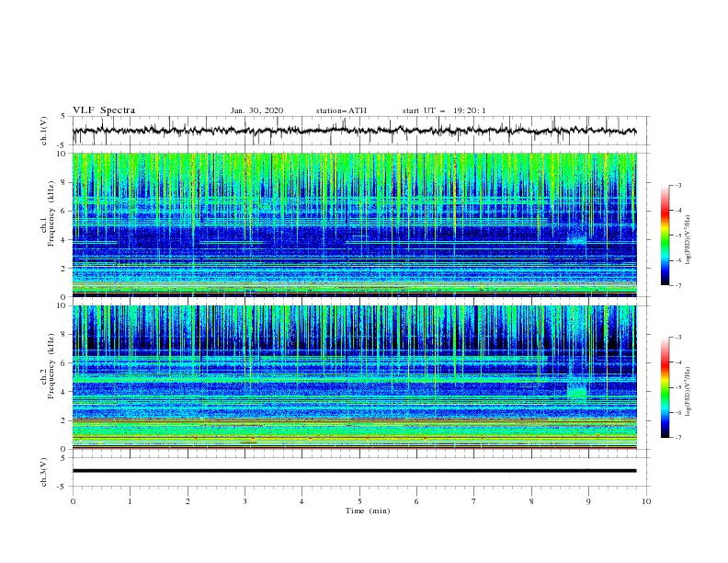Click the "ch.1(V)" waveform axis label
Viewport: 728px width, 563px height.
(x=44, y=131)
